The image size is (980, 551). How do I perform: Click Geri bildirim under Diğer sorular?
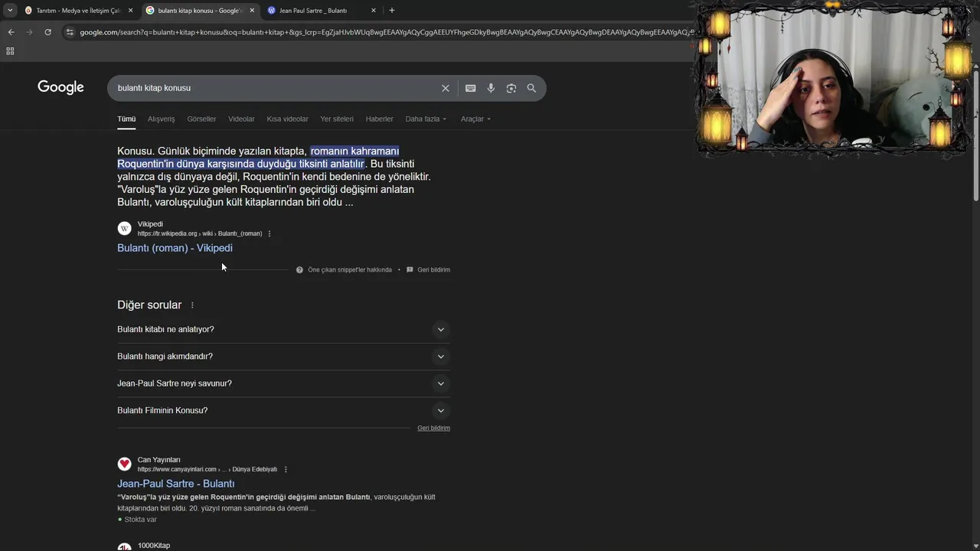coord(433,429)
